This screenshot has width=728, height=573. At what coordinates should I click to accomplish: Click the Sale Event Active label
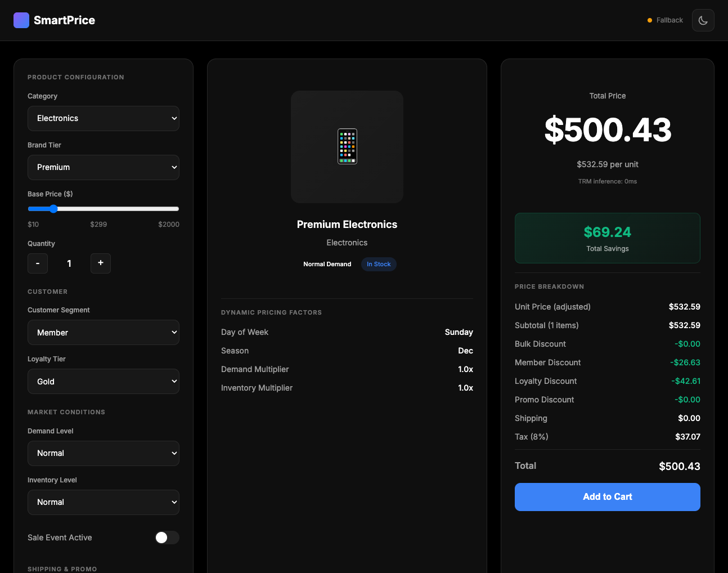[60, 538]
